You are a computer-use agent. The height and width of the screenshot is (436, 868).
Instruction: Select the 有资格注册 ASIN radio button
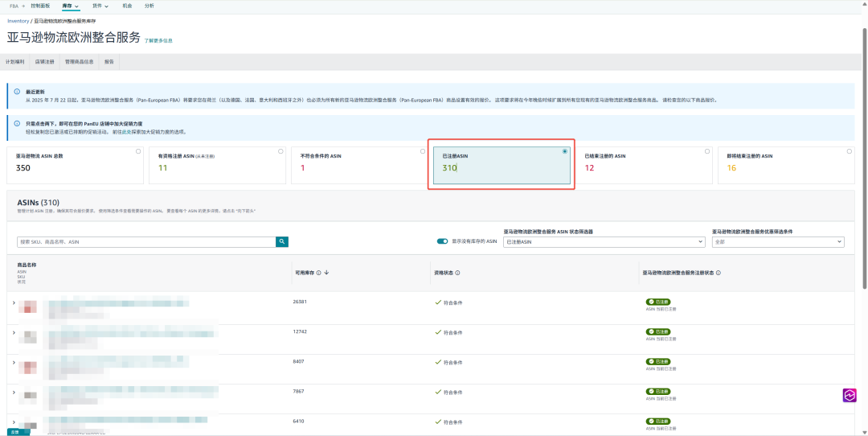pos(280,151)
